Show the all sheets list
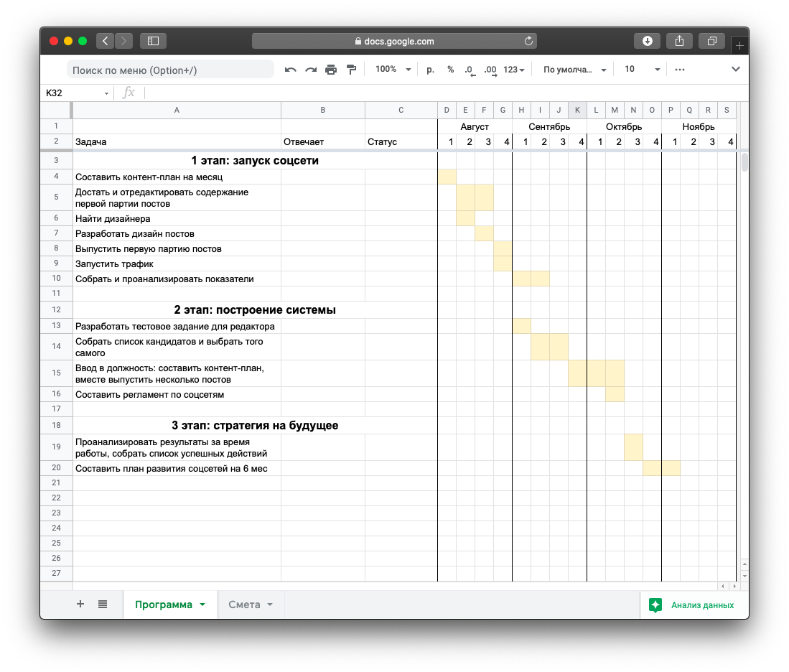The image size is (789, 672). [x=103, y=605]
